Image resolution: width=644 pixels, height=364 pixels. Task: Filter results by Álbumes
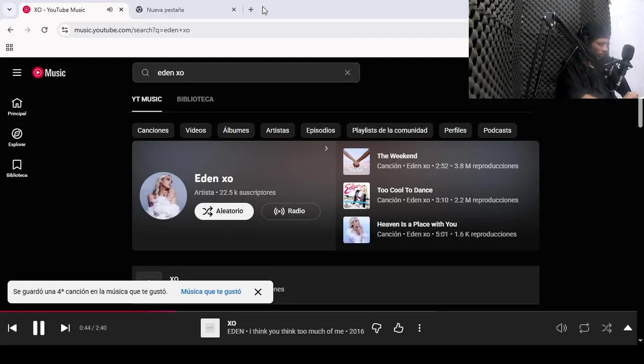click(236, 130)
